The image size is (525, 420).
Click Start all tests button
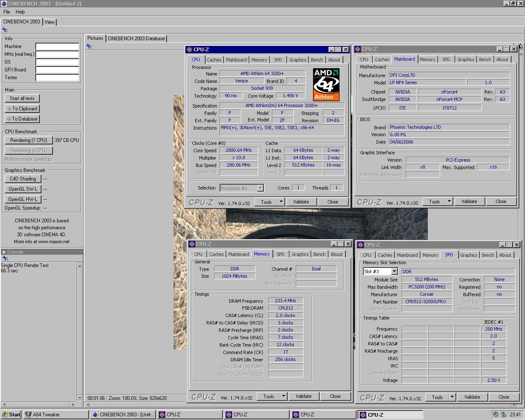pyautogui.click(x=22, y=98)
